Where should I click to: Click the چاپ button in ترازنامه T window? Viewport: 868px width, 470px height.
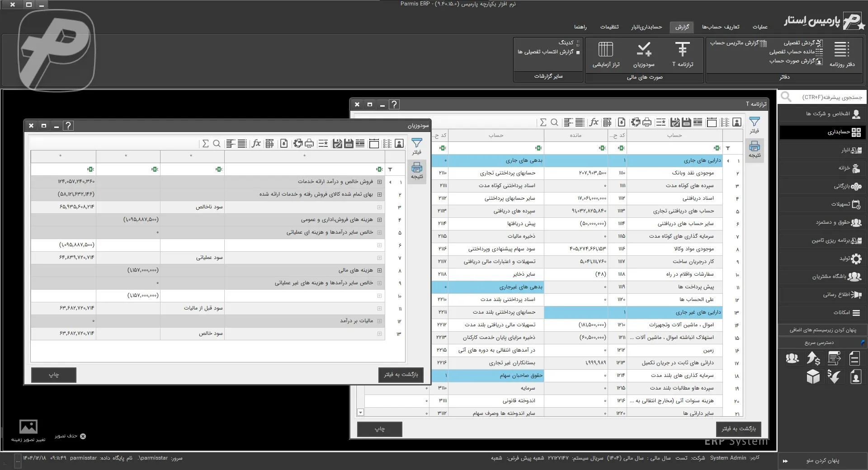pyautogui.click(x=380, y=429)
